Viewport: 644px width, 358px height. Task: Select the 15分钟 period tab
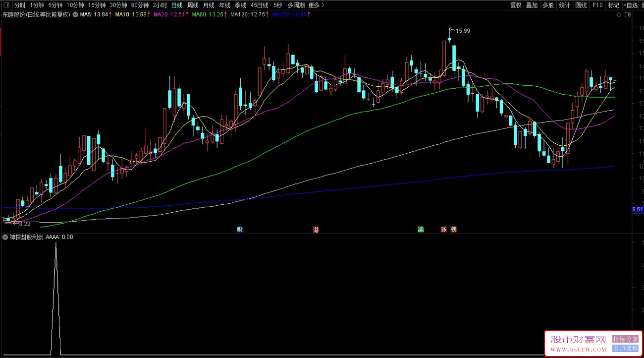97,5
